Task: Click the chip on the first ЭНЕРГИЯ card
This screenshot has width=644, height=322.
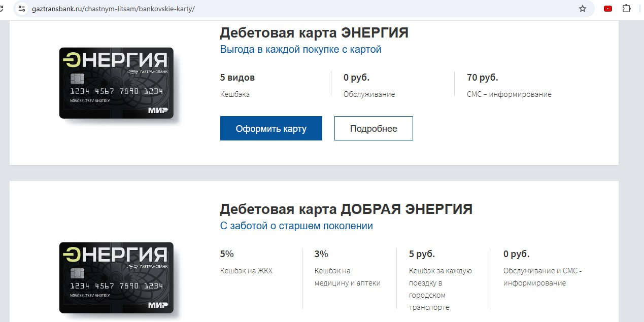Action: (x=77, y=79)
